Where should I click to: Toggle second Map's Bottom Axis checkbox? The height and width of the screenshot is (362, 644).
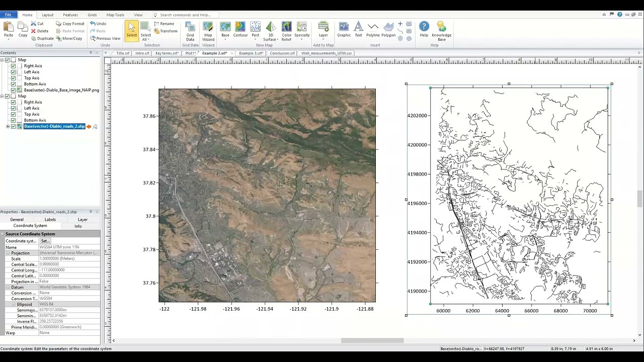pos(14,120)
